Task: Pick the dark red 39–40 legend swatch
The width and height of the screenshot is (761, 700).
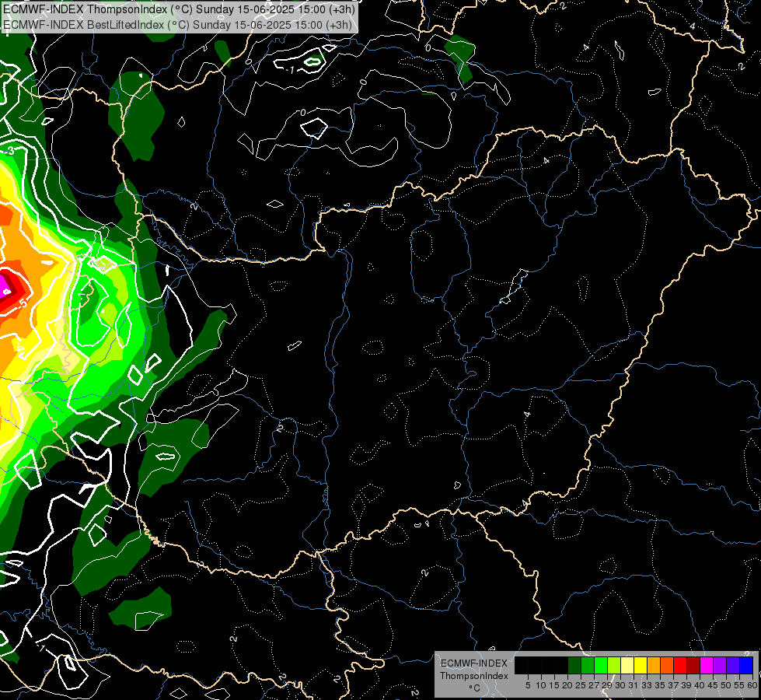Action: pos(693,665)
